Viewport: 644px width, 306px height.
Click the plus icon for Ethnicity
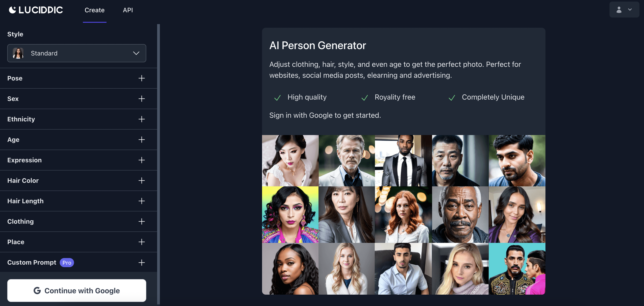coord(141,119)
